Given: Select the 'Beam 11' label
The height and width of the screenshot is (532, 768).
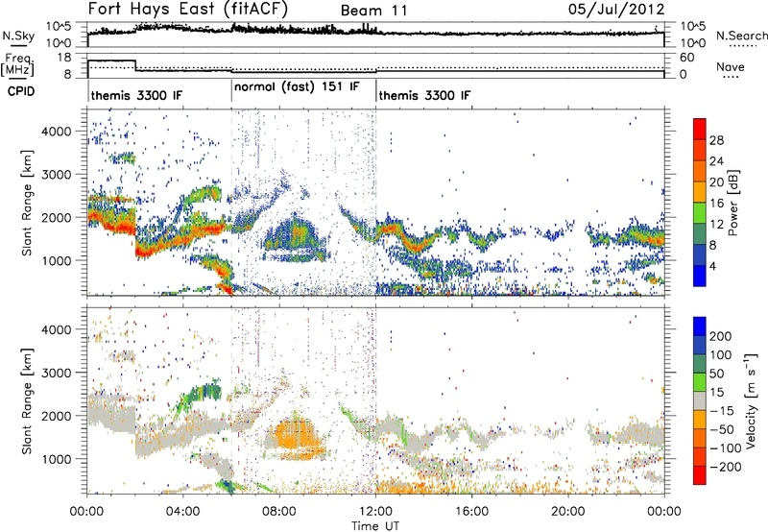Looking at the screenshot, I should [x=373, y=11].
